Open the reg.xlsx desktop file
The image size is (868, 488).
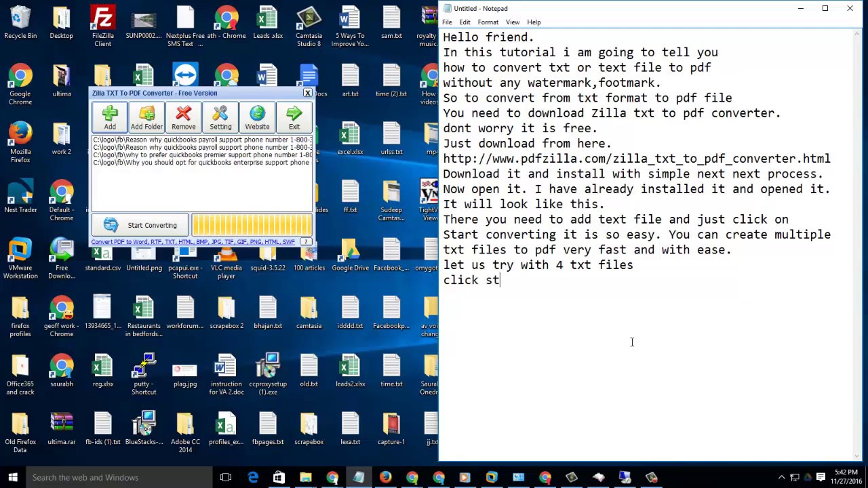102,371
